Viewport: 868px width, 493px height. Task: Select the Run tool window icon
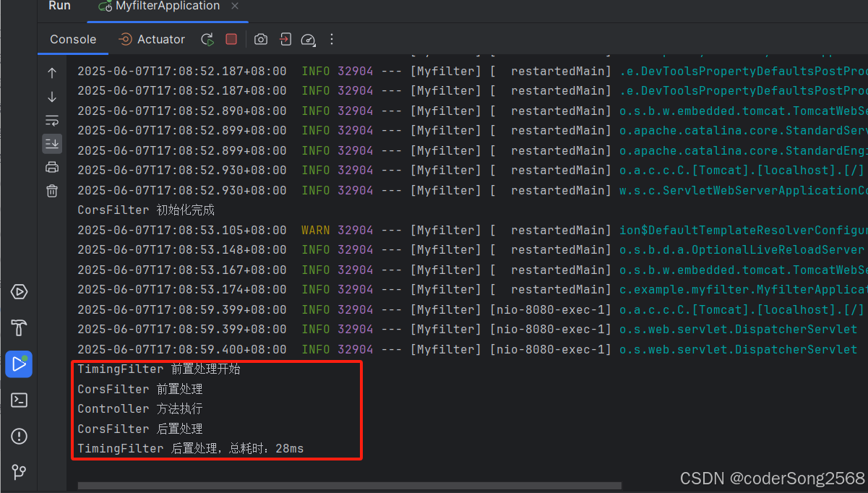tap(19, 364)
